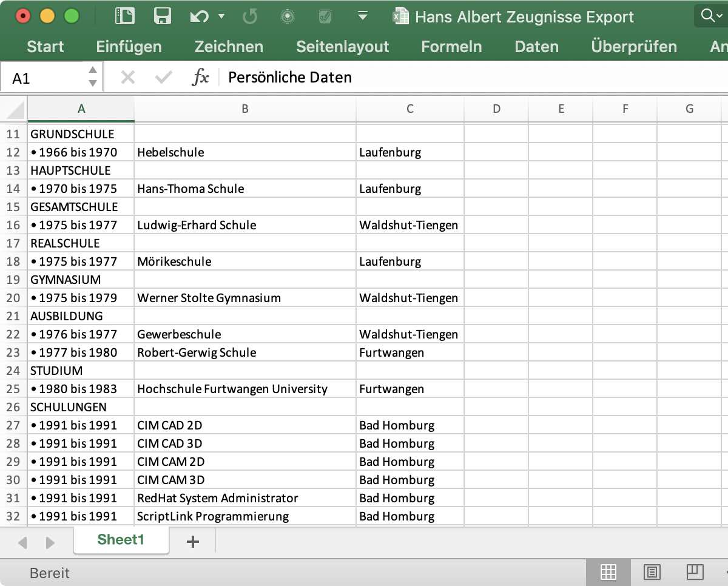
Task: Click the AUSBILDUNG cell
Action: (x=81, y=316)
